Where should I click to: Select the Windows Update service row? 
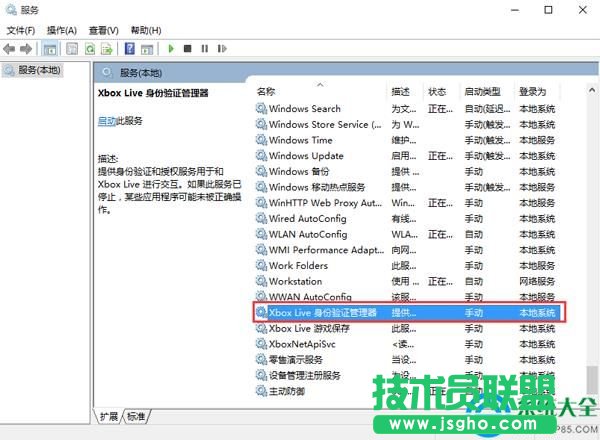[x=306, y=156]
